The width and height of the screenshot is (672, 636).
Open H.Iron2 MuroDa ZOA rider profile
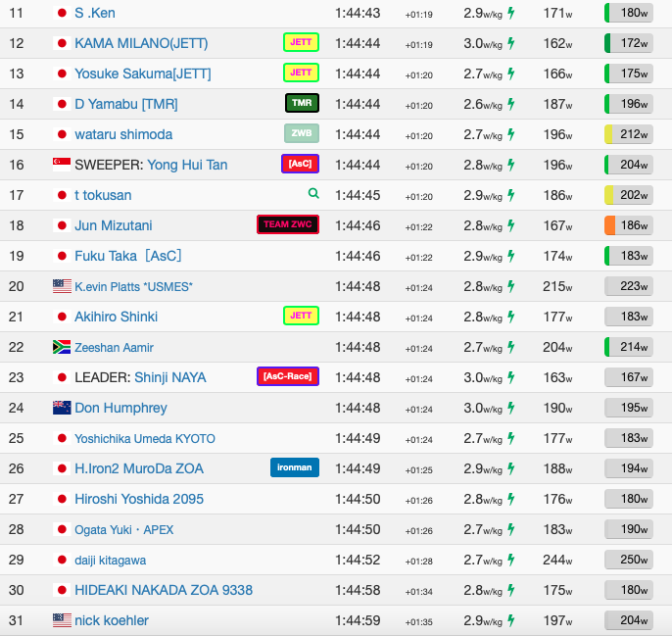tap(139, 468)
